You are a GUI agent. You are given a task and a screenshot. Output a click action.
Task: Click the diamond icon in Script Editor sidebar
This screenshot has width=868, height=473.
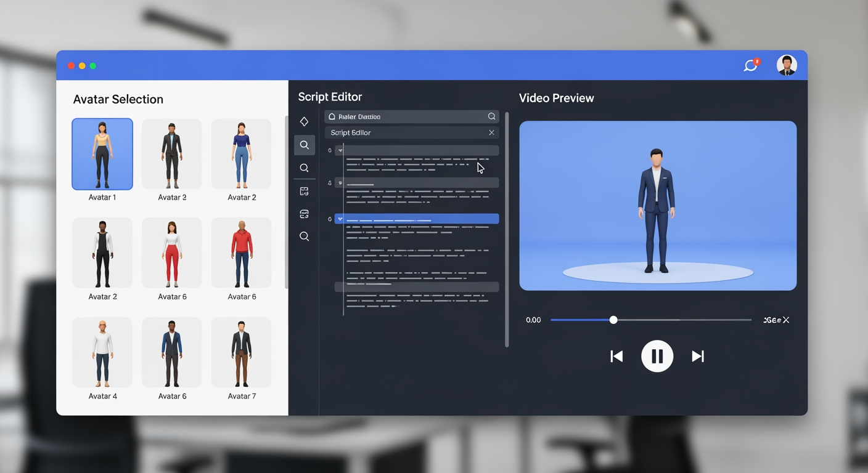[304, 121]
